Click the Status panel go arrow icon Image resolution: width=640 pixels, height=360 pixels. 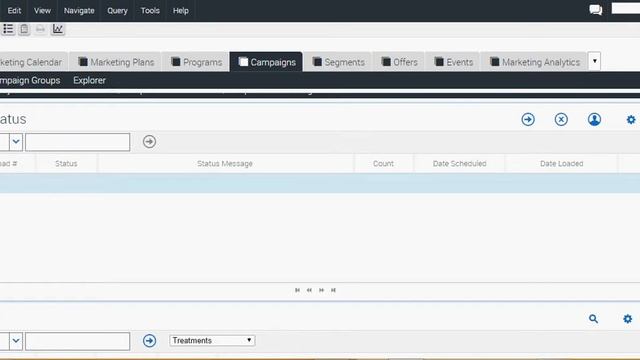point(528,119)
